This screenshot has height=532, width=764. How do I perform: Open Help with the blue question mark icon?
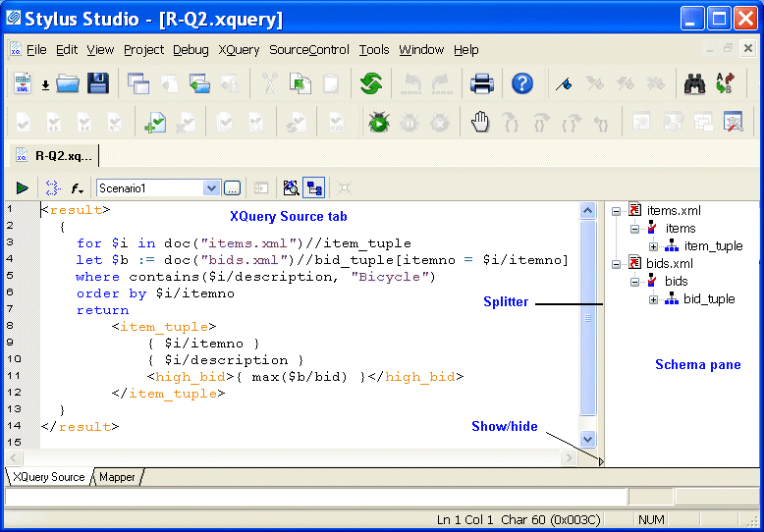[x=522, y=84]
